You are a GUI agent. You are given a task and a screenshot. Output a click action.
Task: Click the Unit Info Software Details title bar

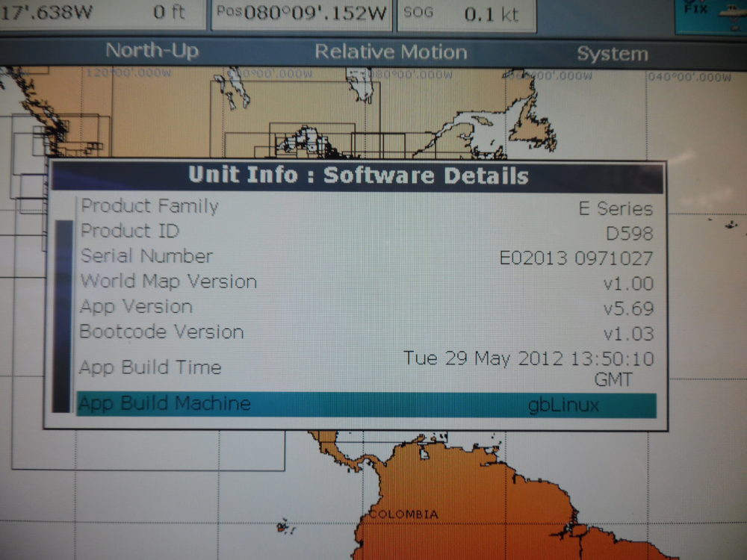[x=357, y=176]
